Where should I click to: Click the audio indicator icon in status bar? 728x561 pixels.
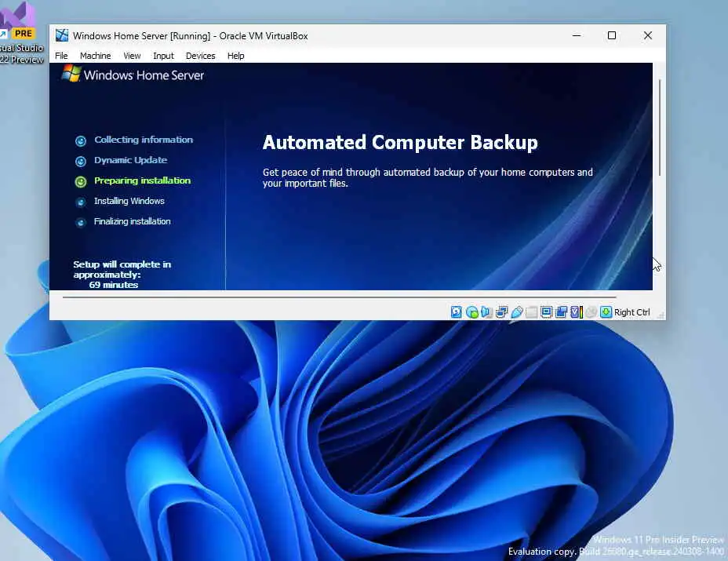coord(486,312)
